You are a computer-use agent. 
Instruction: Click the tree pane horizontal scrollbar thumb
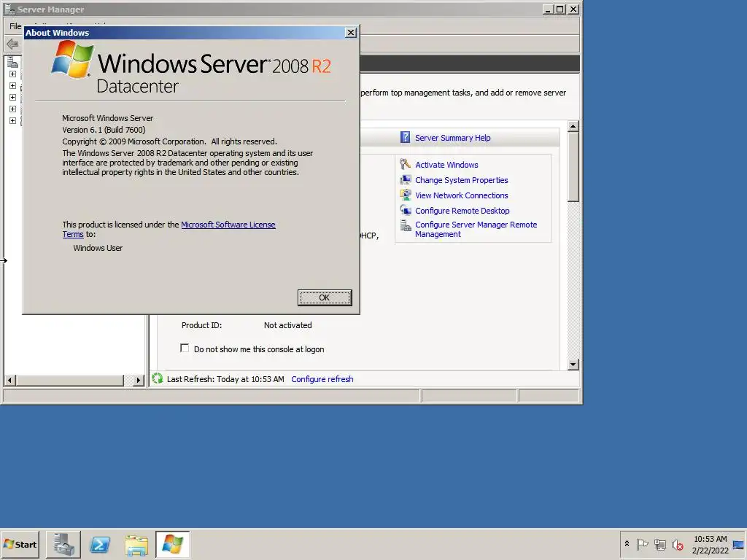coord(69,380)
